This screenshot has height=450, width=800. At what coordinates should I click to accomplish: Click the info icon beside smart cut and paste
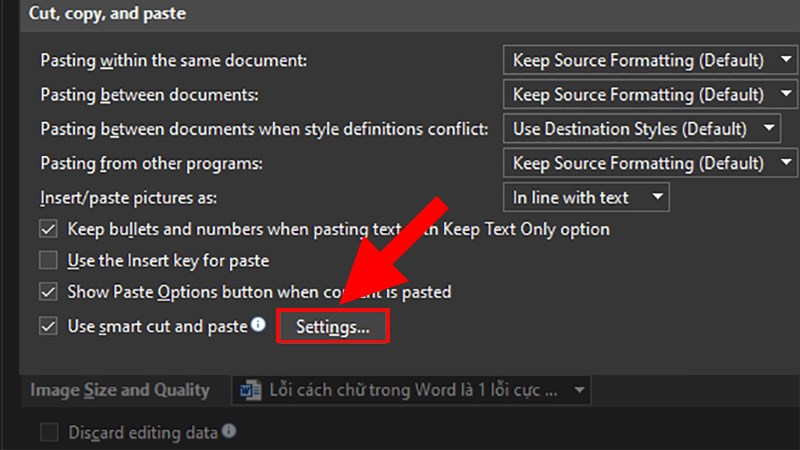tap(259, 324)
